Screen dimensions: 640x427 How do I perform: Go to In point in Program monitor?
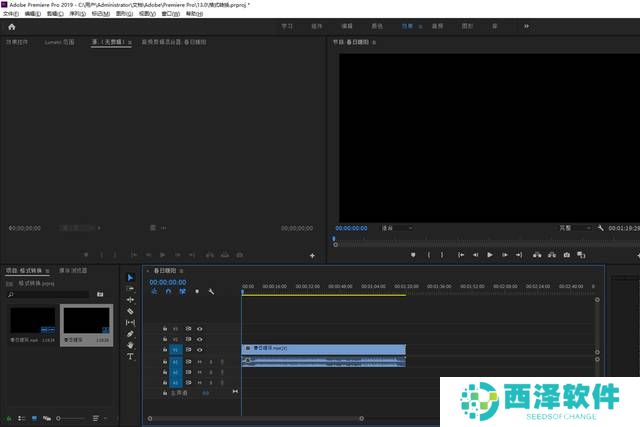[461, 255]
